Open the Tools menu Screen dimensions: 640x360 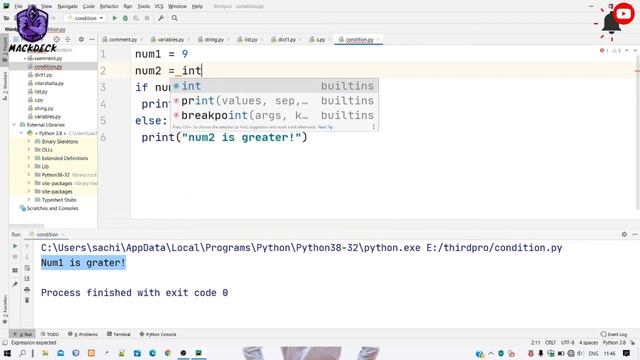pos(143,6)
